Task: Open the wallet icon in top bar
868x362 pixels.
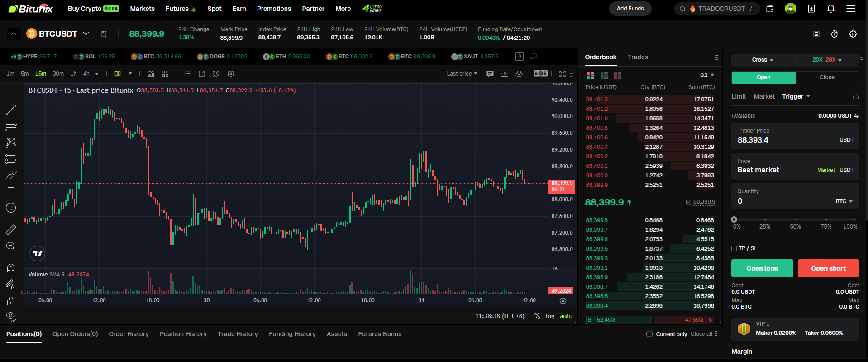Action: coord(770,9)
